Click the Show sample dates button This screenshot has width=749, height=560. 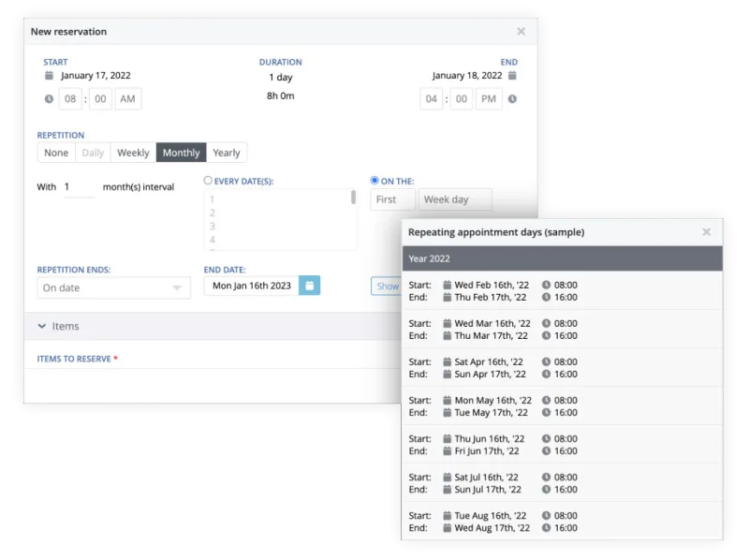[386, 287]
